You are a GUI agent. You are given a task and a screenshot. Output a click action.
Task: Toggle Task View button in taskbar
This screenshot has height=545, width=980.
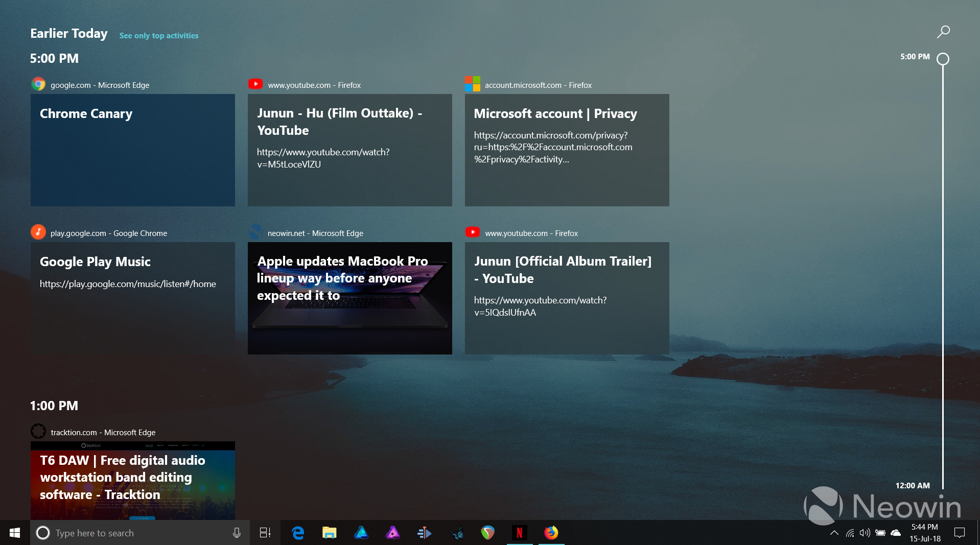(x=265, y=533)
